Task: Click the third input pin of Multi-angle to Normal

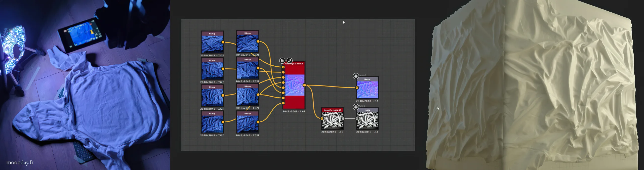Action: tap(283, 77)
